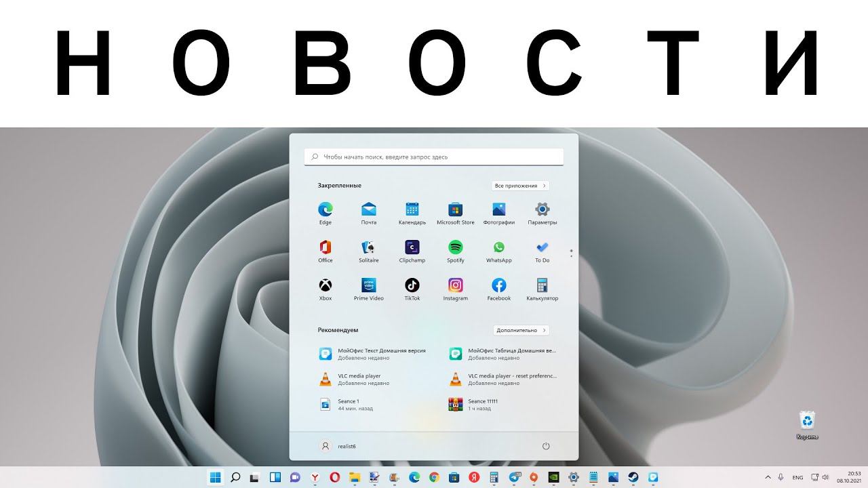
Task: Open the Edge app in pinned apps
Action: [325, 213]
